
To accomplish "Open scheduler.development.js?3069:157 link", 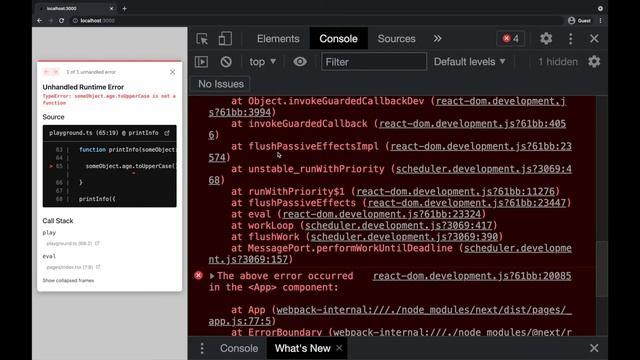I will 518,248.
